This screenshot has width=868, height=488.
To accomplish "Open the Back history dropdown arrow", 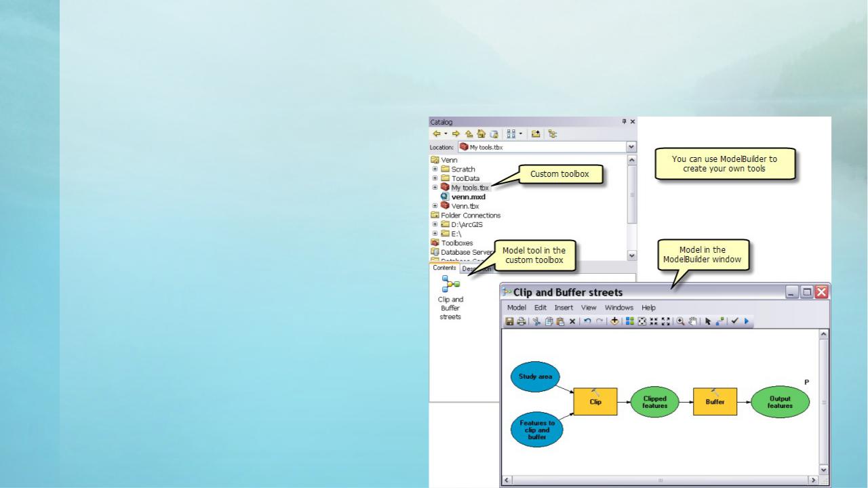I will pyautogui.click(x=446, y=134).
